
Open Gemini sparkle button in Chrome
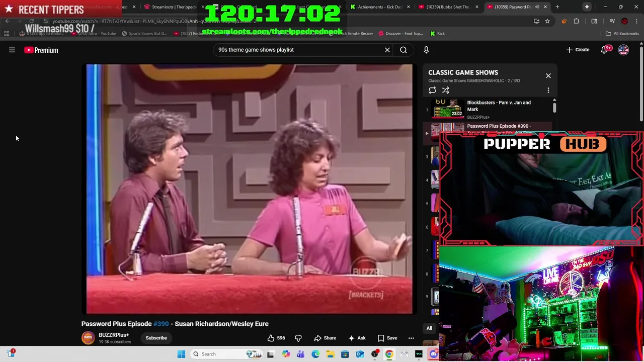point(587,7)
